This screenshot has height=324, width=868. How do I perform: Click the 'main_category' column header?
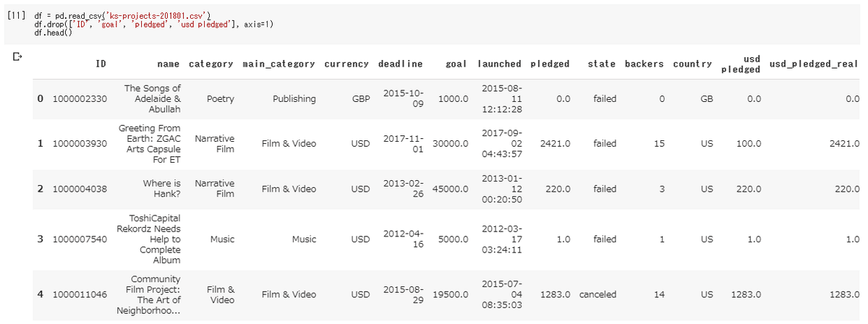coord(278,64)
